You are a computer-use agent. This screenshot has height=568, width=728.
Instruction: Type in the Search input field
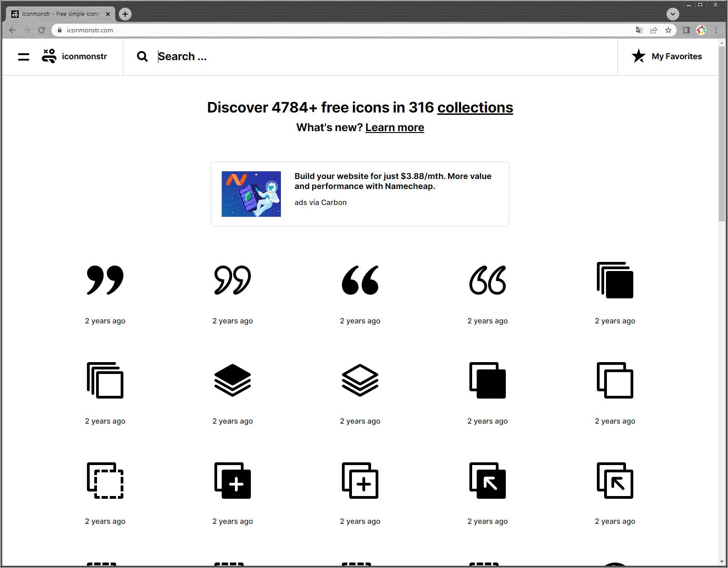pyautogui.click(x=319, y=56)
